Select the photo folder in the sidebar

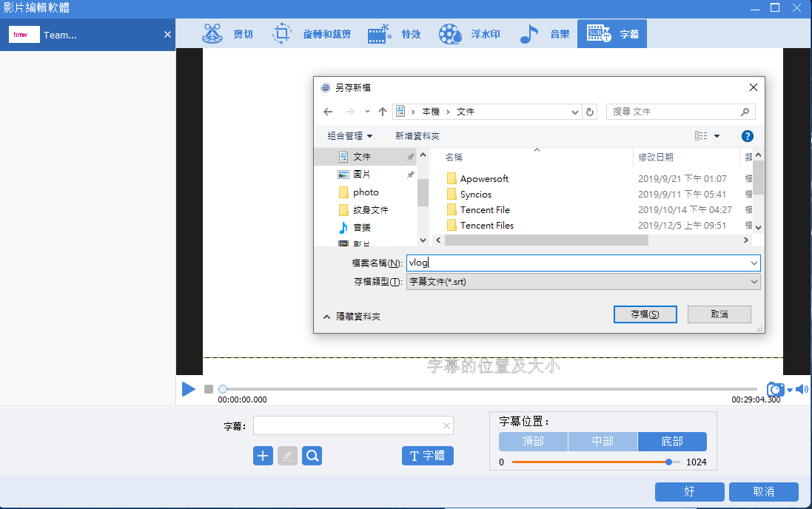(366, 192)
